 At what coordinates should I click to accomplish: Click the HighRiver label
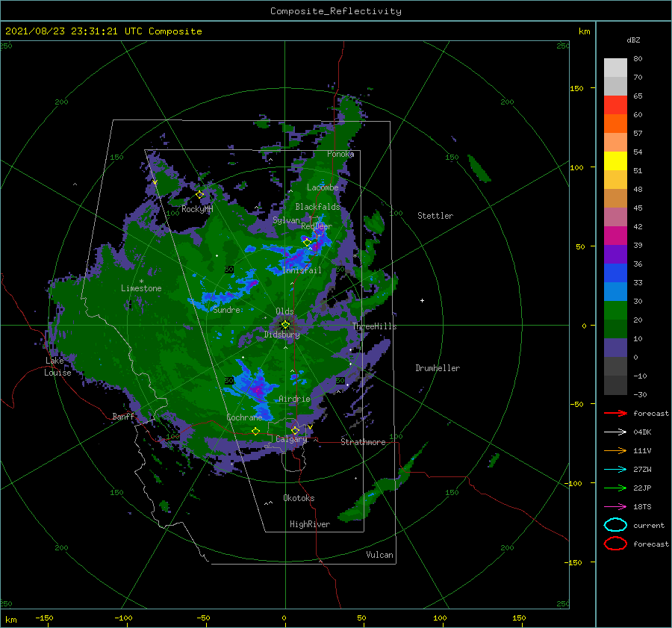click(x=310, y=524)
